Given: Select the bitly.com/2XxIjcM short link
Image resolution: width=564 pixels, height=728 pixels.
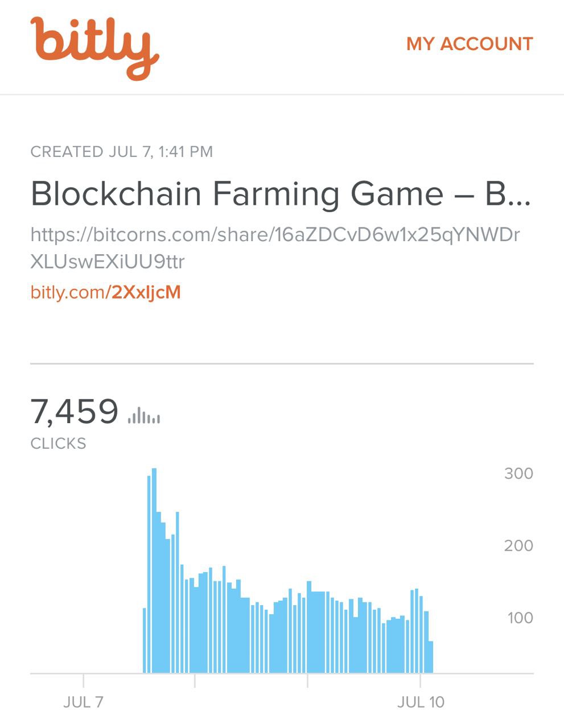Looking at the screenshot, I should 105,292.
